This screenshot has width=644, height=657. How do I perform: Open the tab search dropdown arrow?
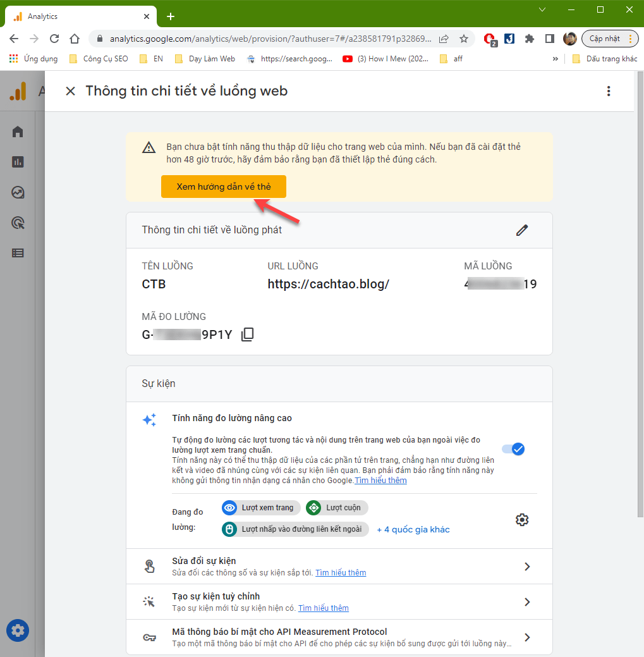(542, 9)
